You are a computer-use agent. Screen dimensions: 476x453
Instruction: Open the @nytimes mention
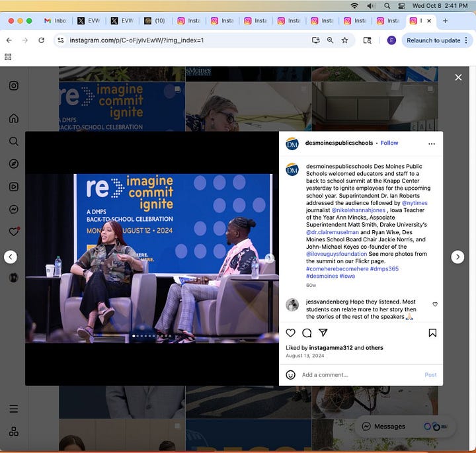click(415, 203)
